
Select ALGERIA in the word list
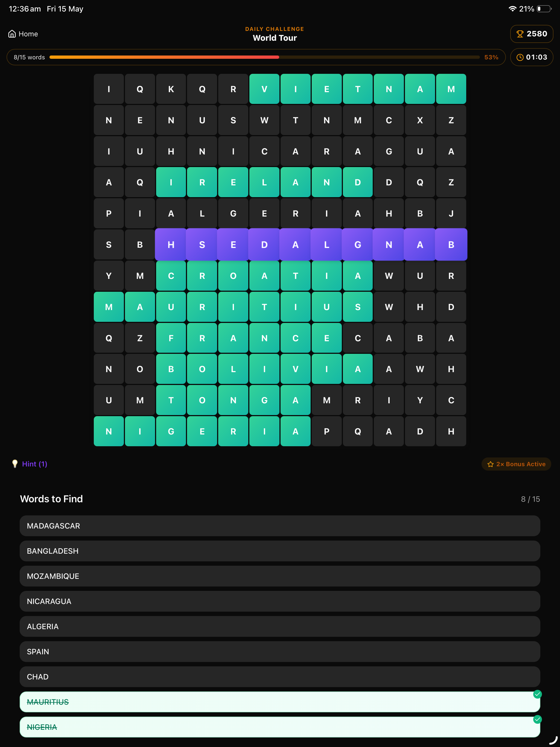click(x=280, y=626)
